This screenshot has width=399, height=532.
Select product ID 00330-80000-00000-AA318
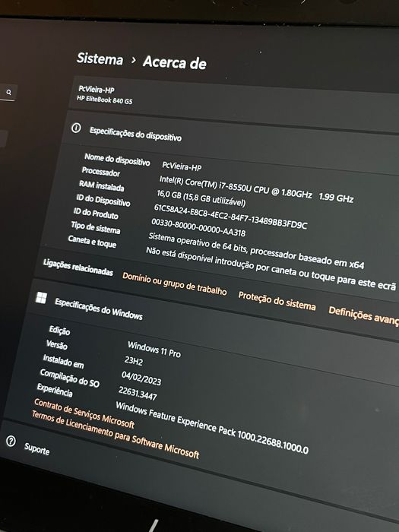tap(198, 227)
